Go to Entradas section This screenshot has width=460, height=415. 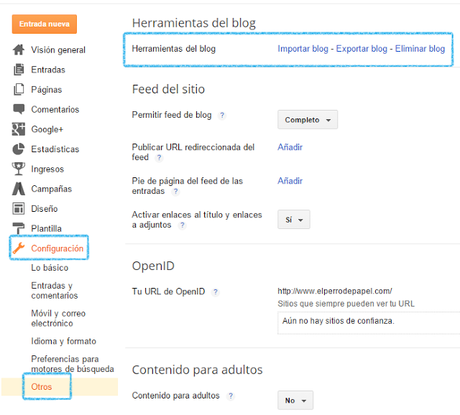coord(48,70)
